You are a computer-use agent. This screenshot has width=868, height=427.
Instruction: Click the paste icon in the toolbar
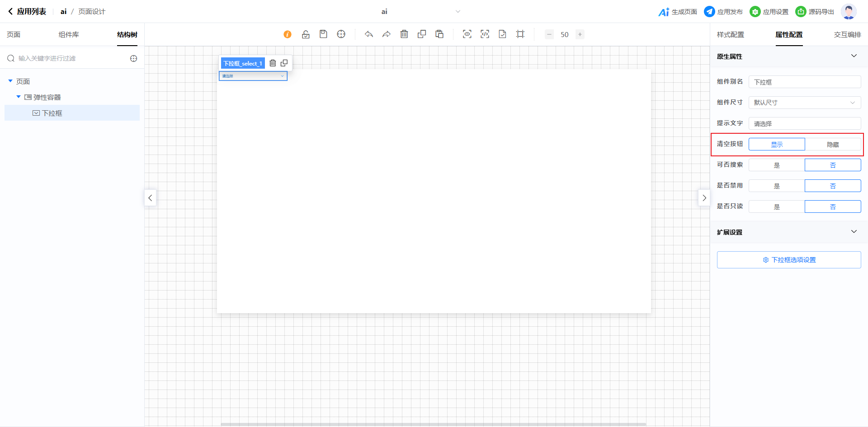(439, 34)
